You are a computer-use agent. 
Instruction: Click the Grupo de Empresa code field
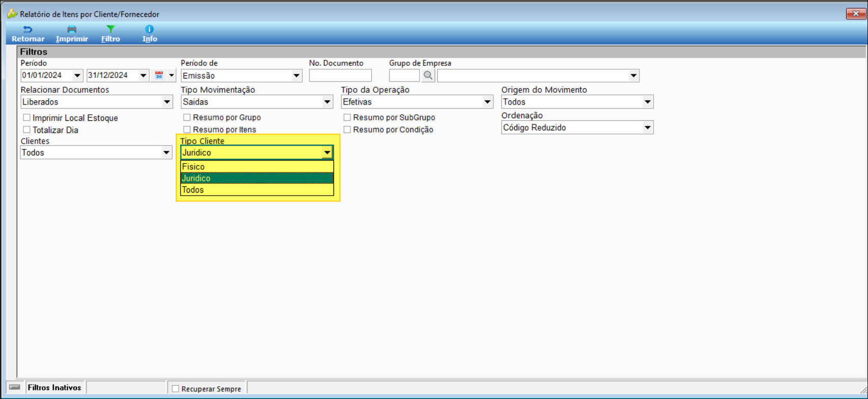click(404, 75)
